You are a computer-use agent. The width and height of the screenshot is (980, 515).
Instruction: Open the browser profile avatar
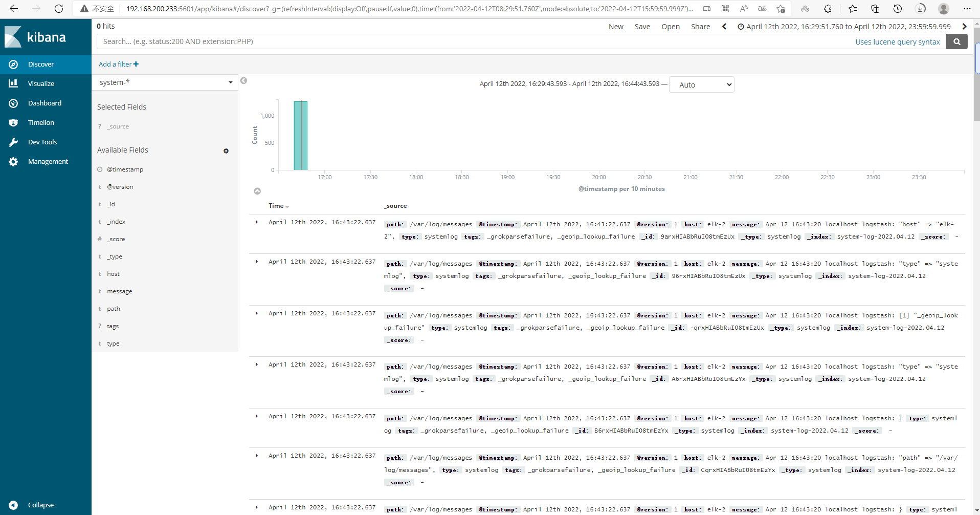(944, 9)
